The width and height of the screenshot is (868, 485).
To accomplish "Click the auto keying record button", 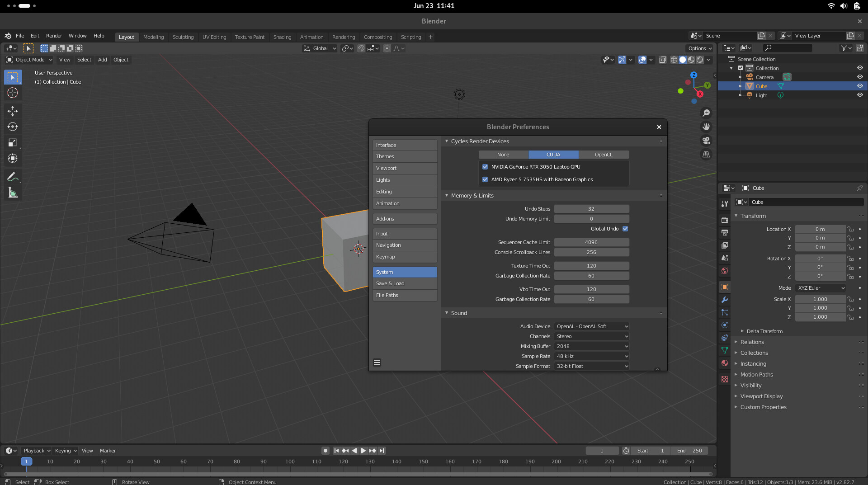I will 325,451.
